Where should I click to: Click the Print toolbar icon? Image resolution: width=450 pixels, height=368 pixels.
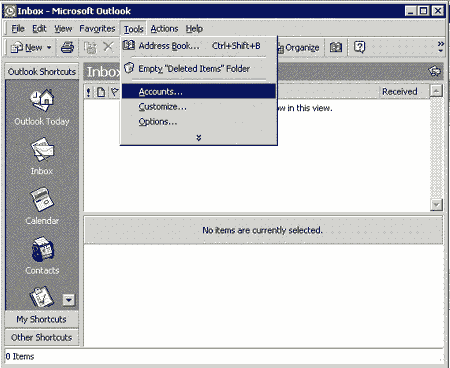point(67,47)
